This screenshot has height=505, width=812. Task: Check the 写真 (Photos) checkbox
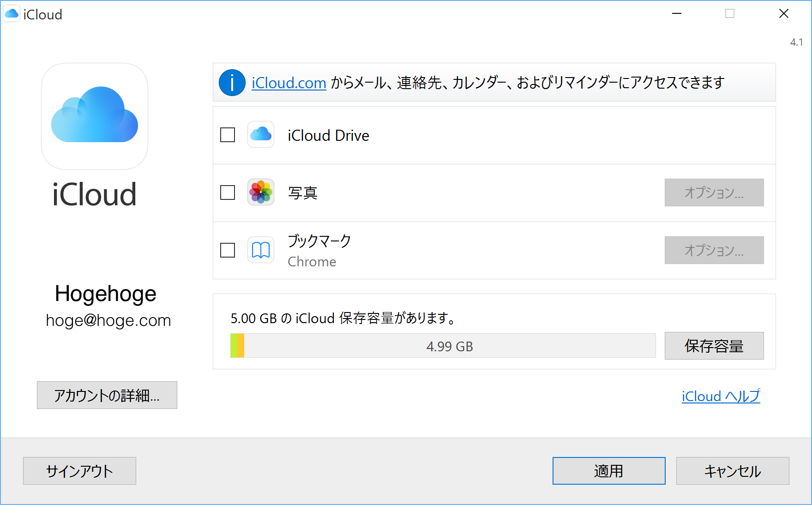(x=228, y=192)
